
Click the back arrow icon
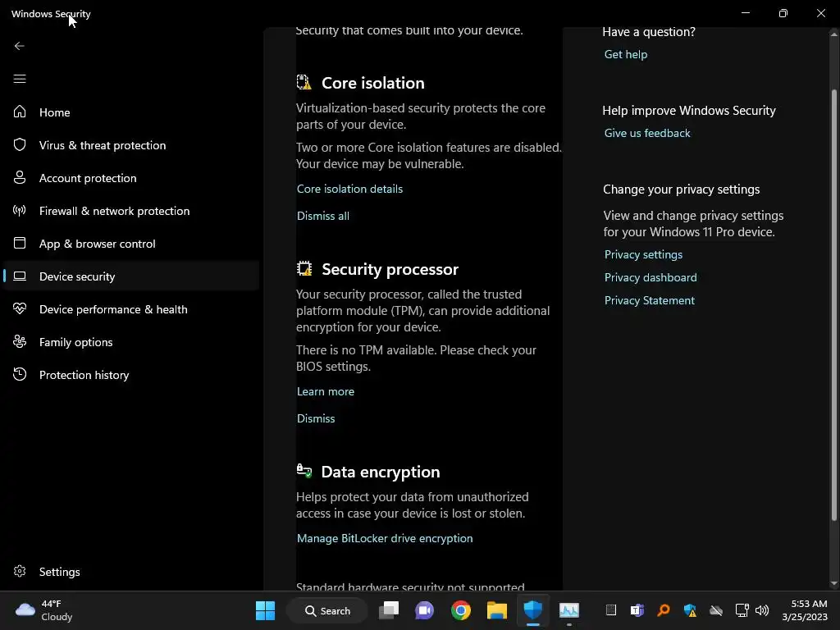(20, 46)
